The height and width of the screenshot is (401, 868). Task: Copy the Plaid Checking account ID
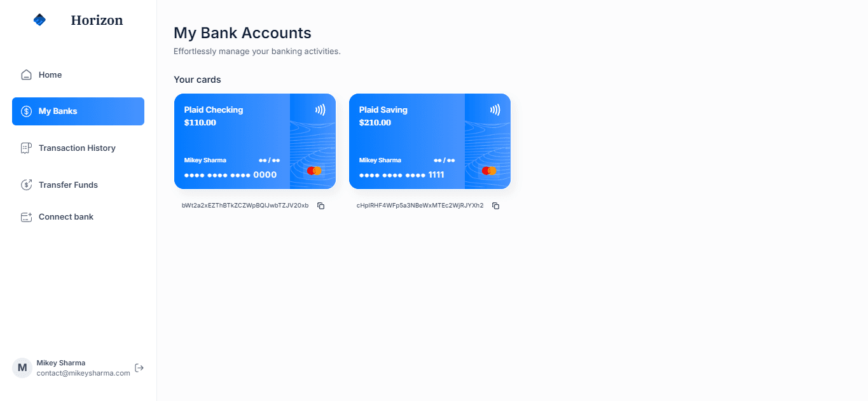pos(321,206)
